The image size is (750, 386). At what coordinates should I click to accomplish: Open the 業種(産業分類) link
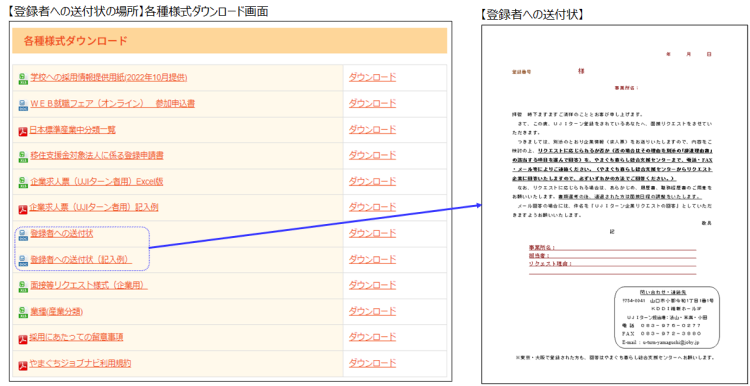pos(56,311)
